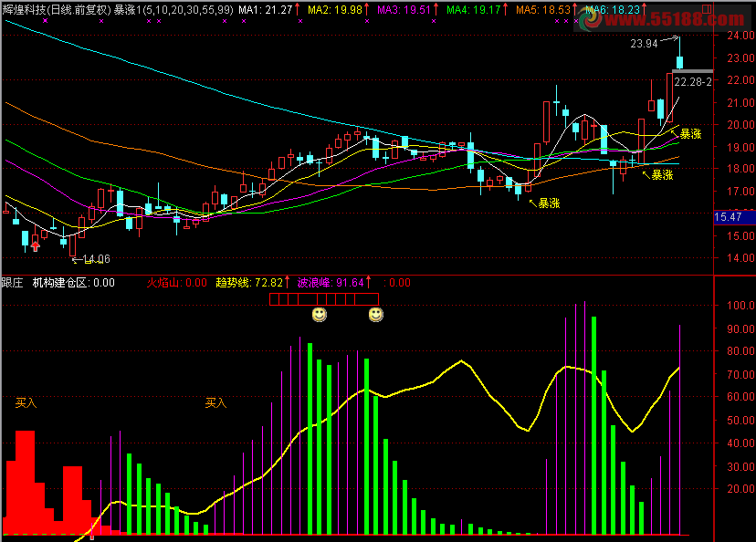This screenshot has height=542, width=756.
Task: Click the red up-arrow buy signal icon
Action: (x=36, y=246)
